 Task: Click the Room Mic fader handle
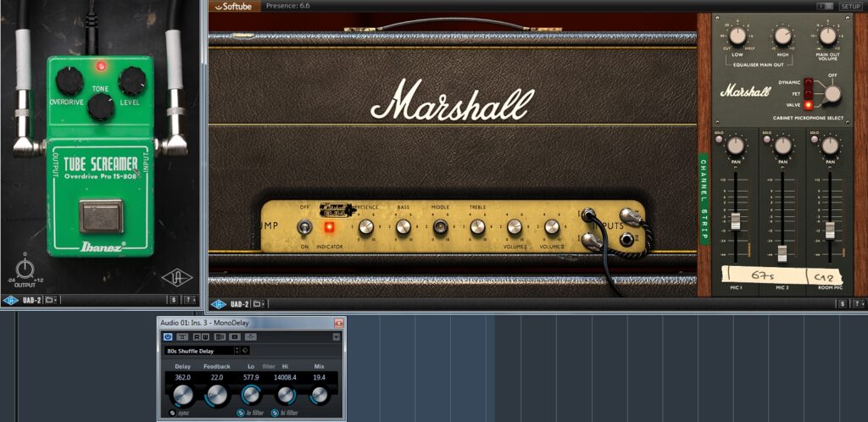tap(830, 230)
